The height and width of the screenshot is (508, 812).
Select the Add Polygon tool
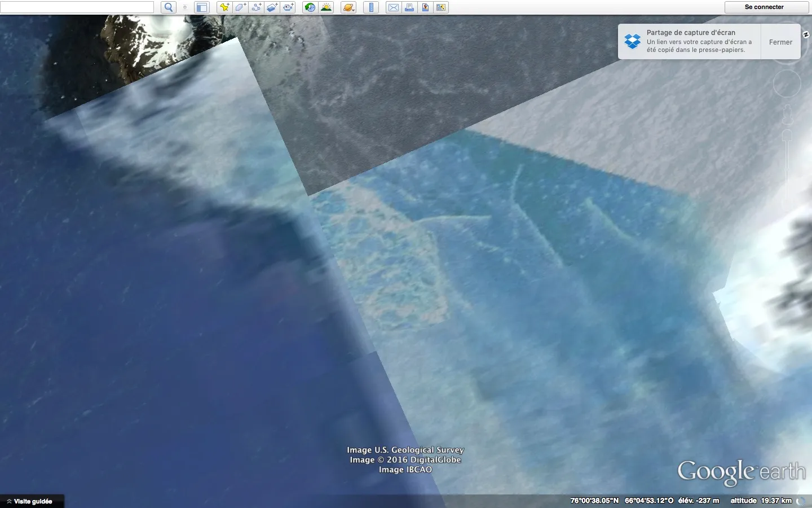pyautogui.click(x=240, y=7)
